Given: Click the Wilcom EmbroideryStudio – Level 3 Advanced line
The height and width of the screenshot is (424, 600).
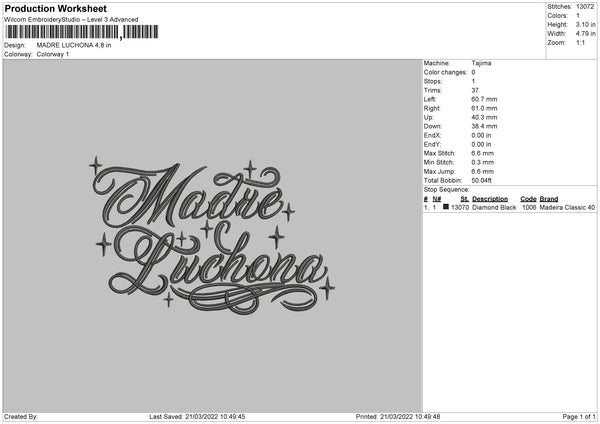Looking at the screenshot, I should click(71, 20).
